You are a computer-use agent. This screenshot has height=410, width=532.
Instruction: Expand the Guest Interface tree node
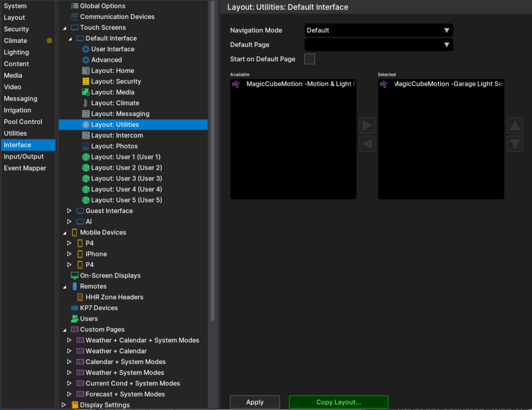[x=69, y=211]
